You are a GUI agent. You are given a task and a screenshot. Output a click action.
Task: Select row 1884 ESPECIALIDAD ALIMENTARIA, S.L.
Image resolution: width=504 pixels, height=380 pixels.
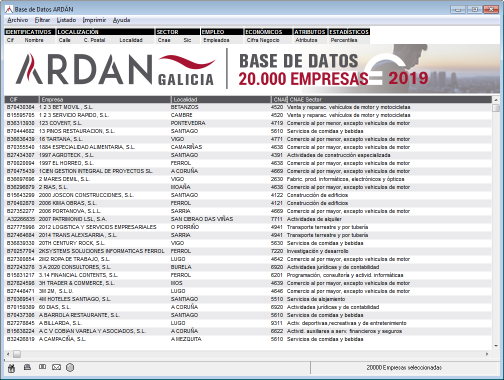pos(248,147)
